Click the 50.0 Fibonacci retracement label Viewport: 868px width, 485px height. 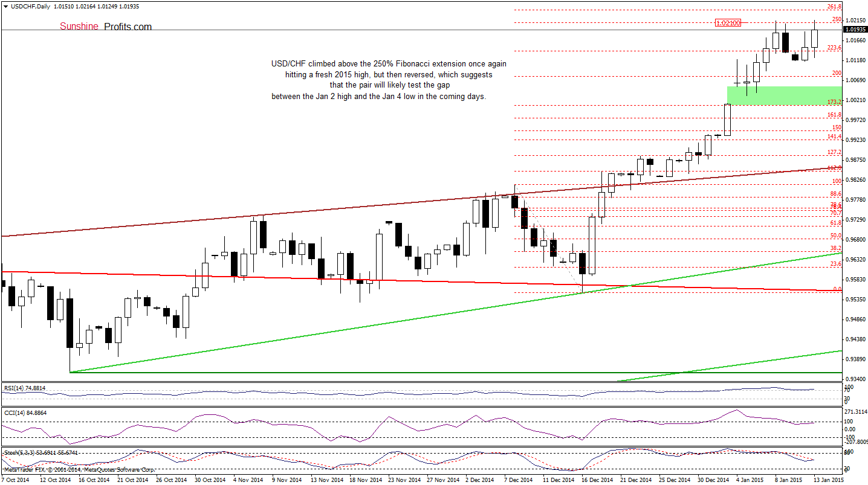click(836, 236)
